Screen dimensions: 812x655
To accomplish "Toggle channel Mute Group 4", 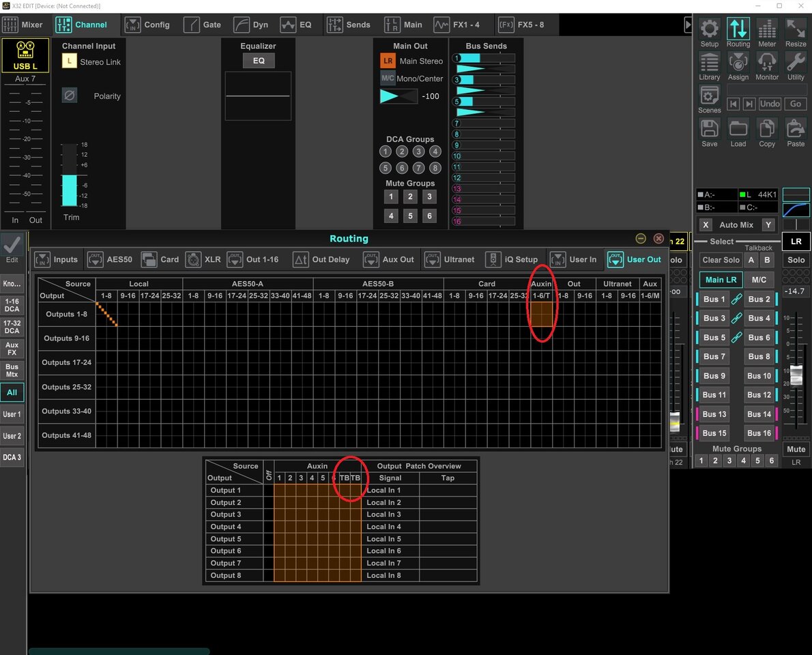I will (391, 216).
